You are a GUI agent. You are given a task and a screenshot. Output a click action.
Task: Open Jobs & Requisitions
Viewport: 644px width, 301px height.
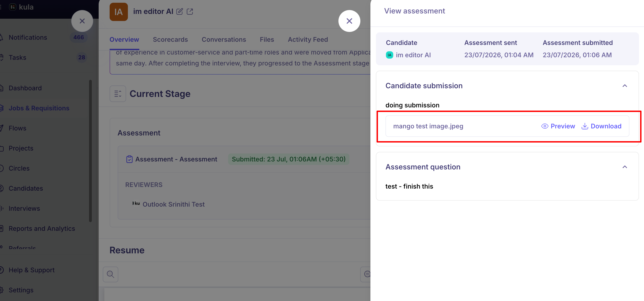pyautogui.click(x=39, y=108)
